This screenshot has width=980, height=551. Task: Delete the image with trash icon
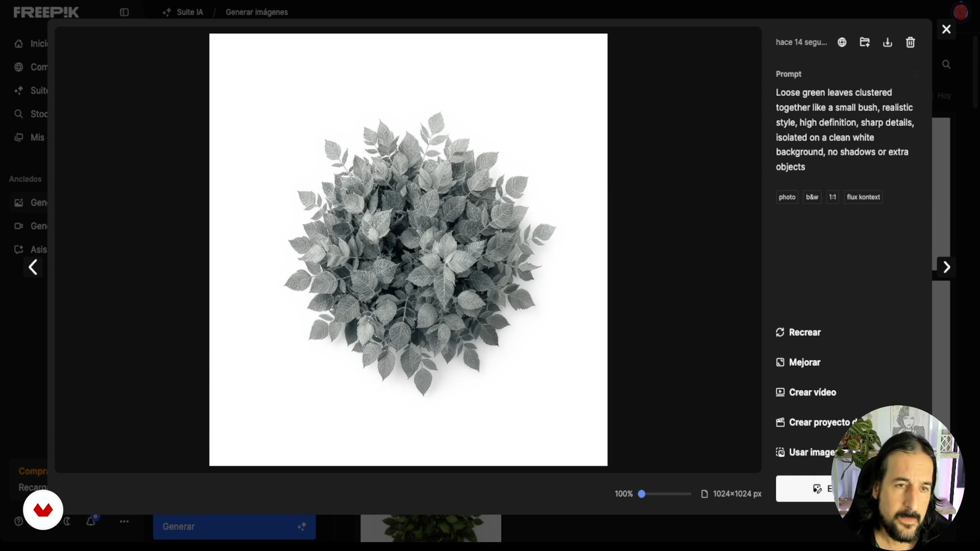(x=911, y=42)
